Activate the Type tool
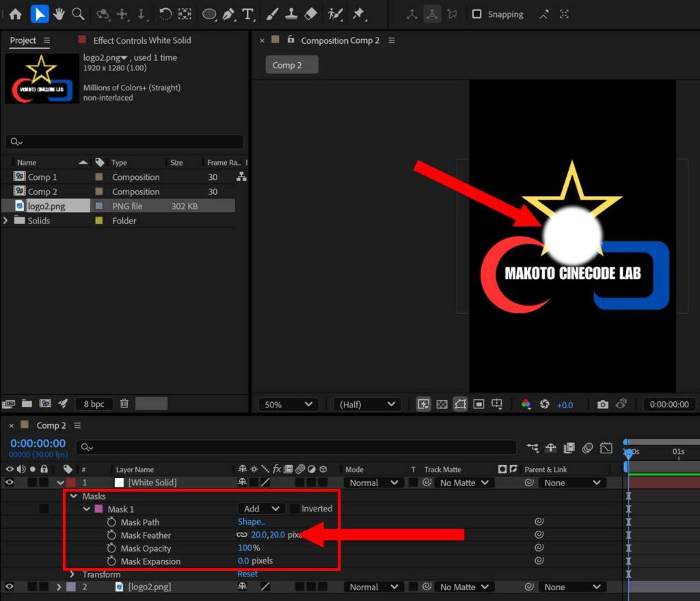The width and height of the screenshot is (700, 601). click(247, 14)
